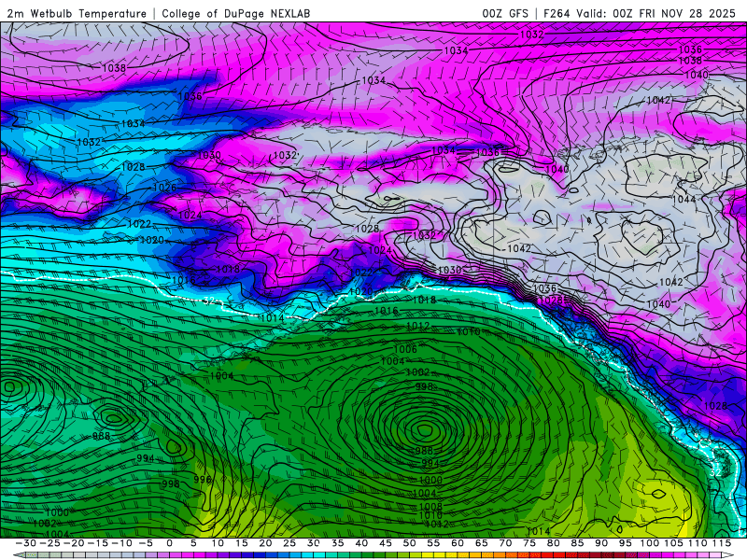Click the 1006 isobar label

pos(405,349)
